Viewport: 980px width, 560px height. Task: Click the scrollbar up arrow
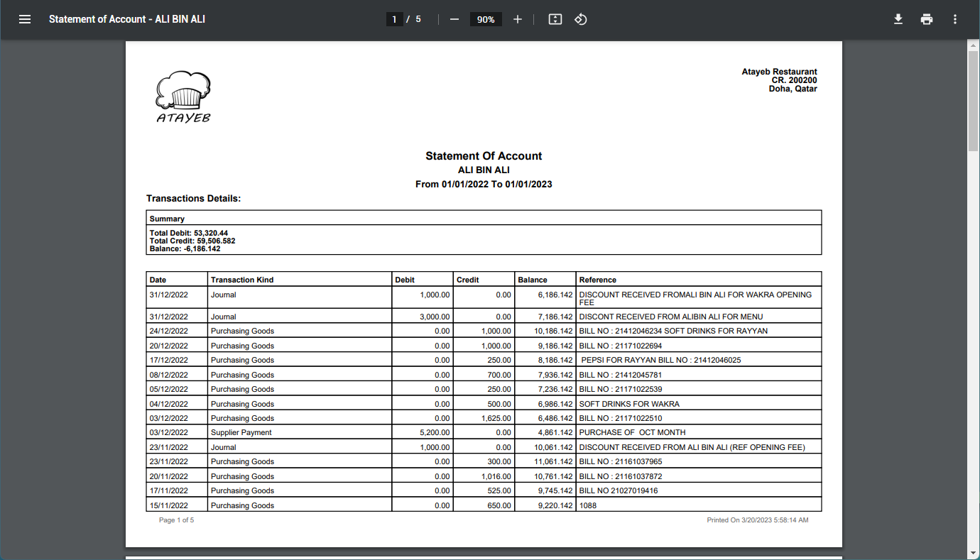974,45
